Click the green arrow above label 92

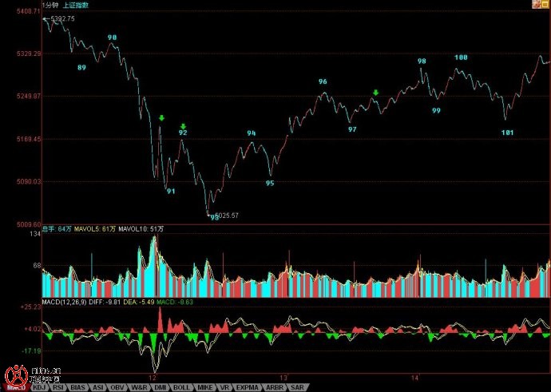click(184, 126)
